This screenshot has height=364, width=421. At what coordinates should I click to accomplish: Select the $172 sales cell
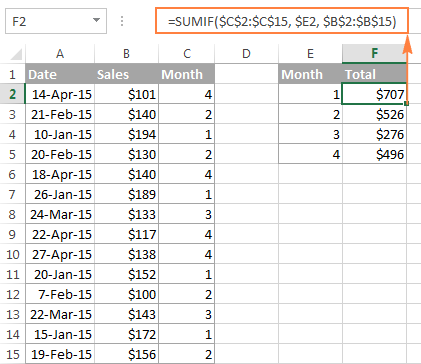point(126,334)
